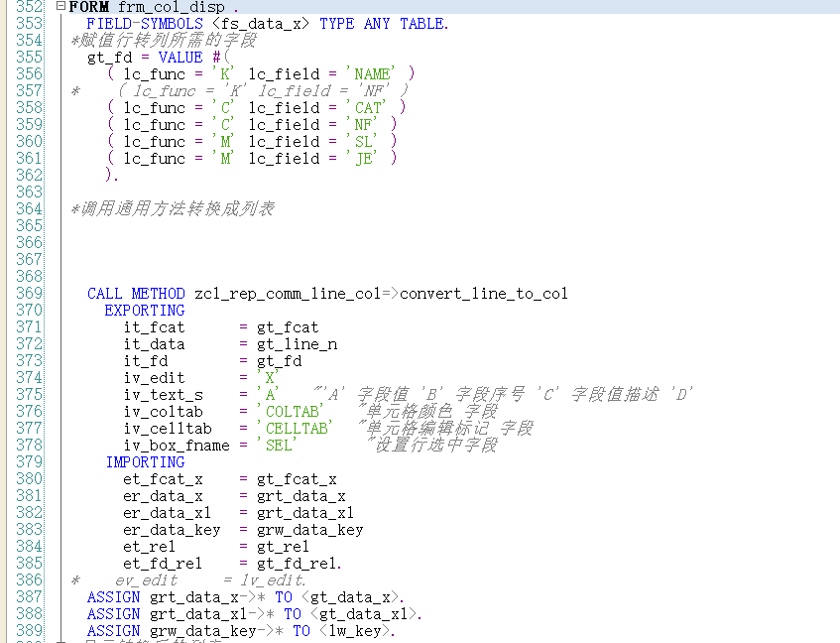The width and height of the screenshot is (840, 643).
Task: Click the EXPORTING keyword
Action: pos(145,311)
